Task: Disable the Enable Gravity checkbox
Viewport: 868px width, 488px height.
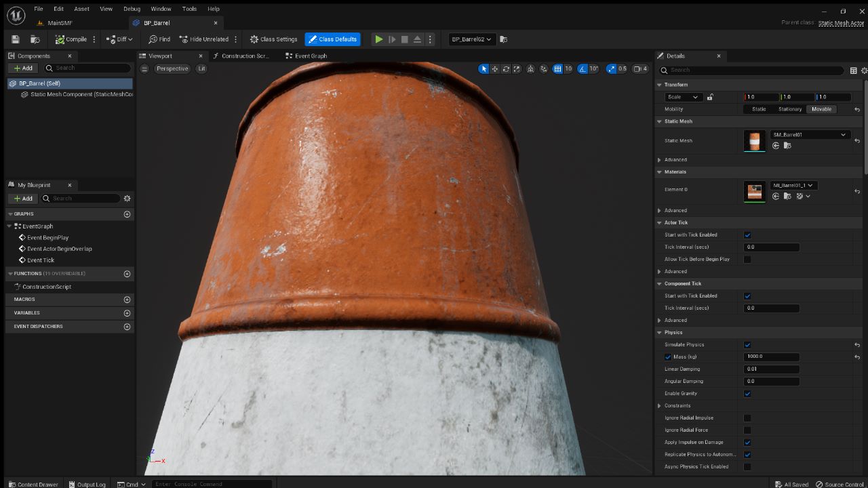Action: pos(747,394)
